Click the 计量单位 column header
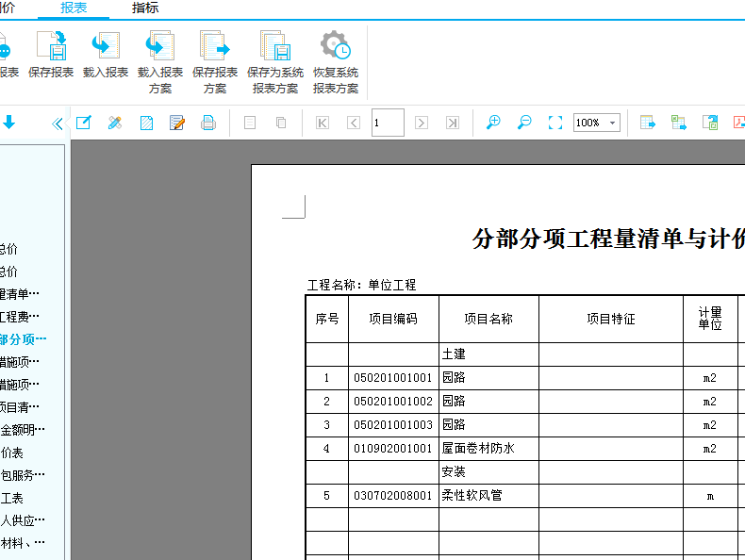The width and height of the screenshot is (745, 560). coord(710,319)
